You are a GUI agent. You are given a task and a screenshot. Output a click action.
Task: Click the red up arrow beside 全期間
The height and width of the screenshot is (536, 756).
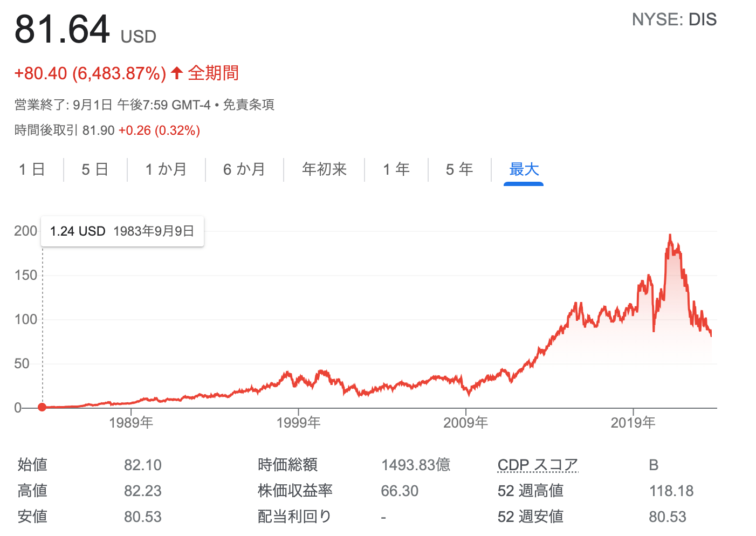pos(177,73)
